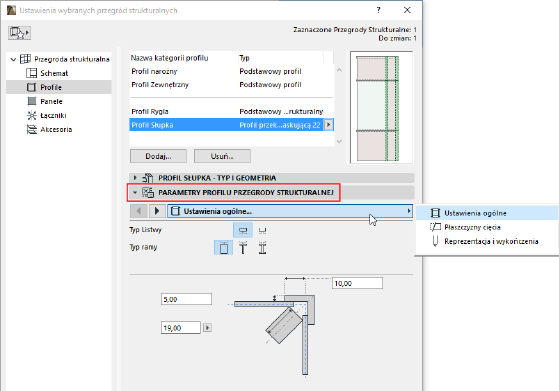The height and width of the screenshot is (391, 559).
Task: Collapse the Parametry profilu przegrody strukturalnej panel
Action: click(135, 192)
